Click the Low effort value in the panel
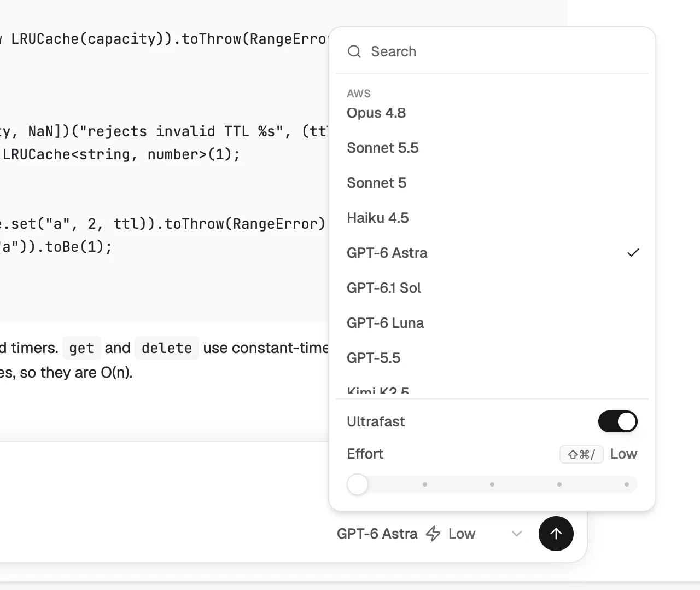 tap(623, 454)
